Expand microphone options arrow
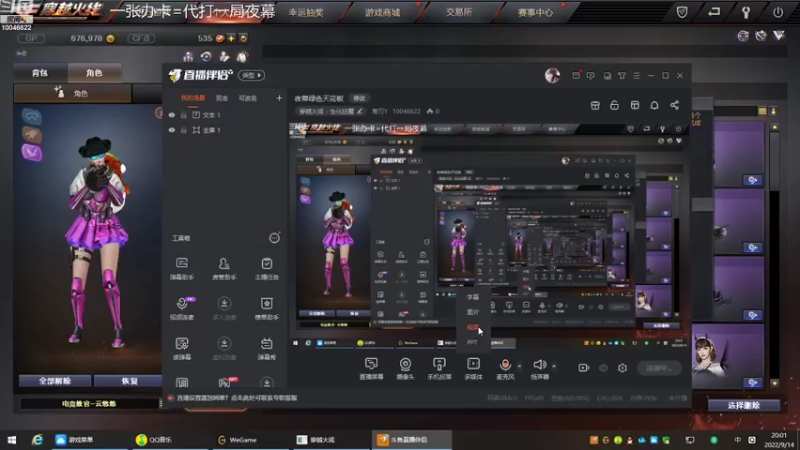800x450 pixels. point(519,366)
